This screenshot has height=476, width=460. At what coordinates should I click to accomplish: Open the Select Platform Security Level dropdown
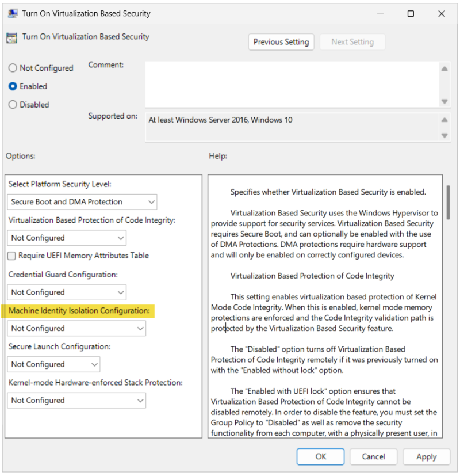82,202
